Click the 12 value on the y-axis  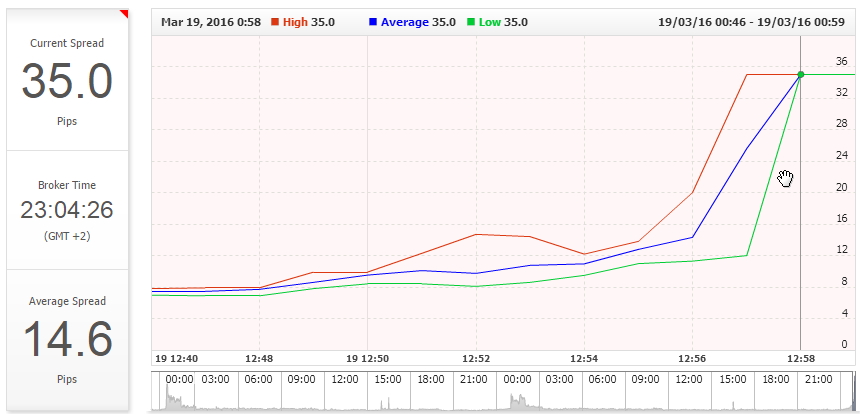click(x=841, y=250)
